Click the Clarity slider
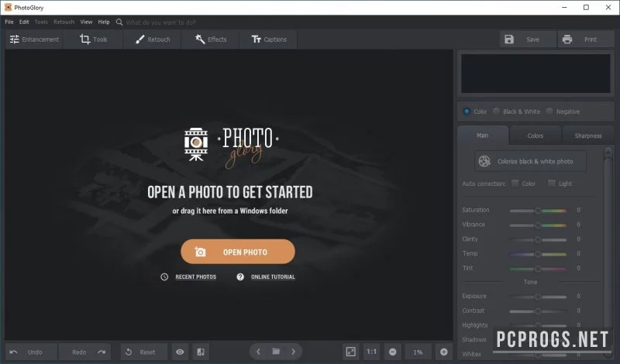620x364 pixels. click(x=538, y=239)
